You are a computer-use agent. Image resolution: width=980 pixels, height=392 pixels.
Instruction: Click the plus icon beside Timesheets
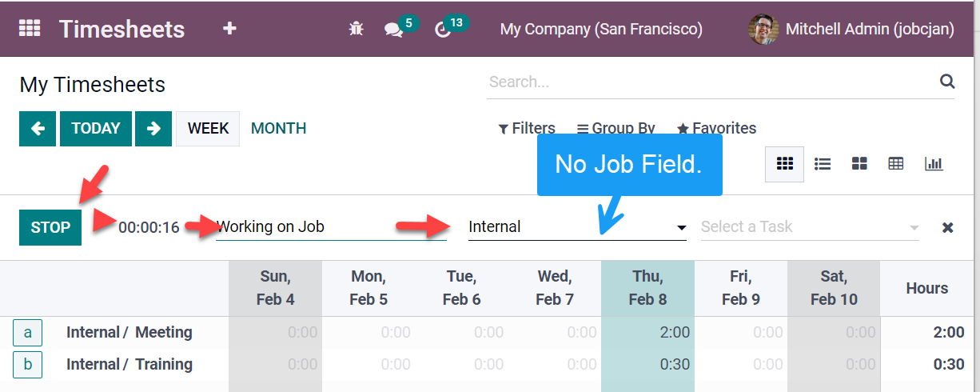tap(229, 29)
